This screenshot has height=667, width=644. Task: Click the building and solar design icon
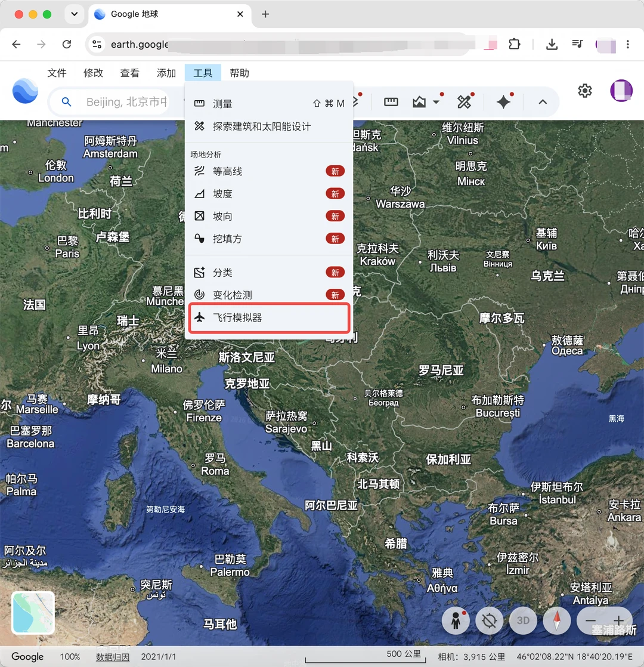[x=464, y=101]
